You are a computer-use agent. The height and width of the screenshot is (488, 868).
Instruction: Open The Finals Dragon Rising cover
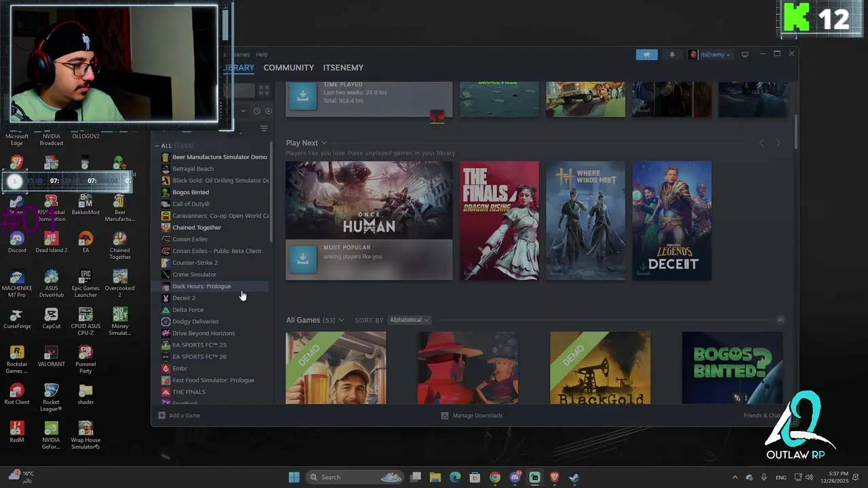(x=500, y=220)
